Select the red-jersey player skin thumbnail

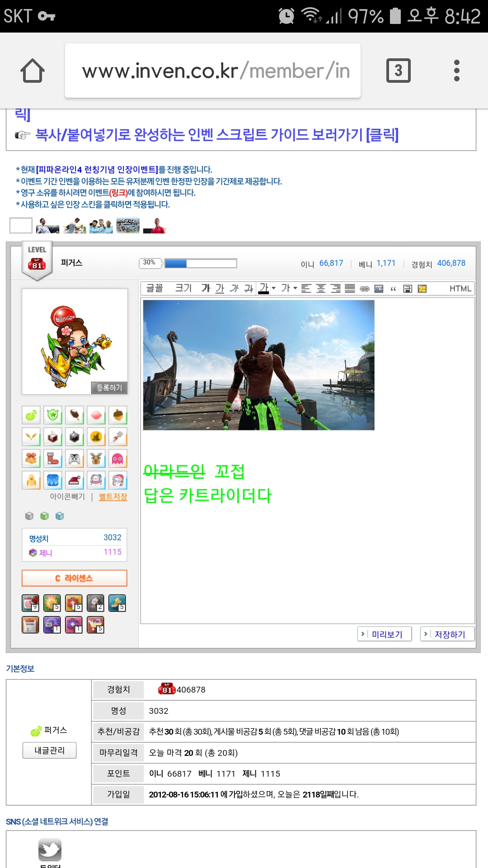tap(155, 225)
